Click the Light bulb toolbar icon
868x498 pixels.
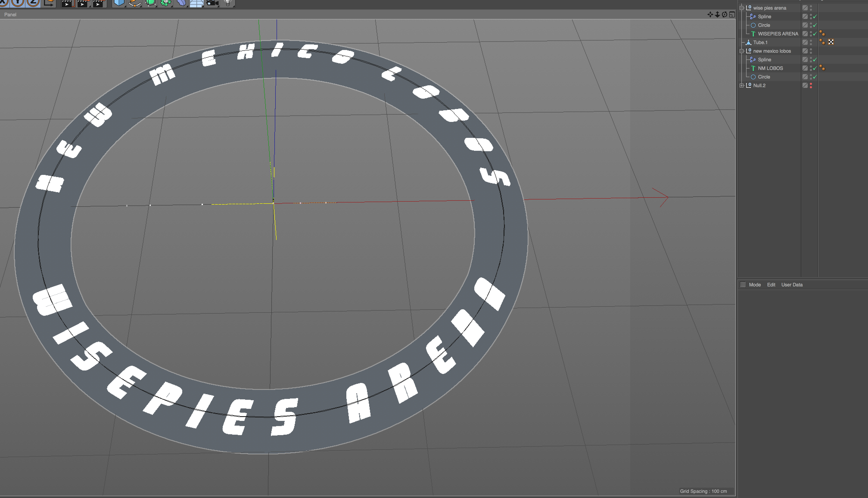228,3
